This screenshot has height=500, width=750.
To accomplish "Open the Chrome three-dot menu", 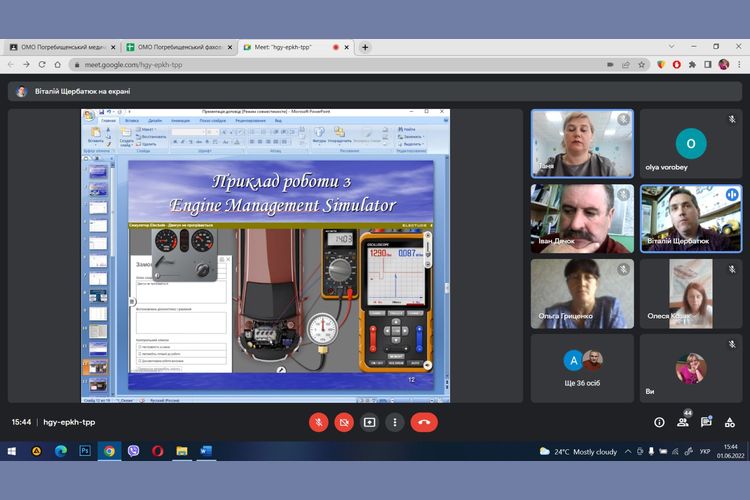I will [739, 64].
